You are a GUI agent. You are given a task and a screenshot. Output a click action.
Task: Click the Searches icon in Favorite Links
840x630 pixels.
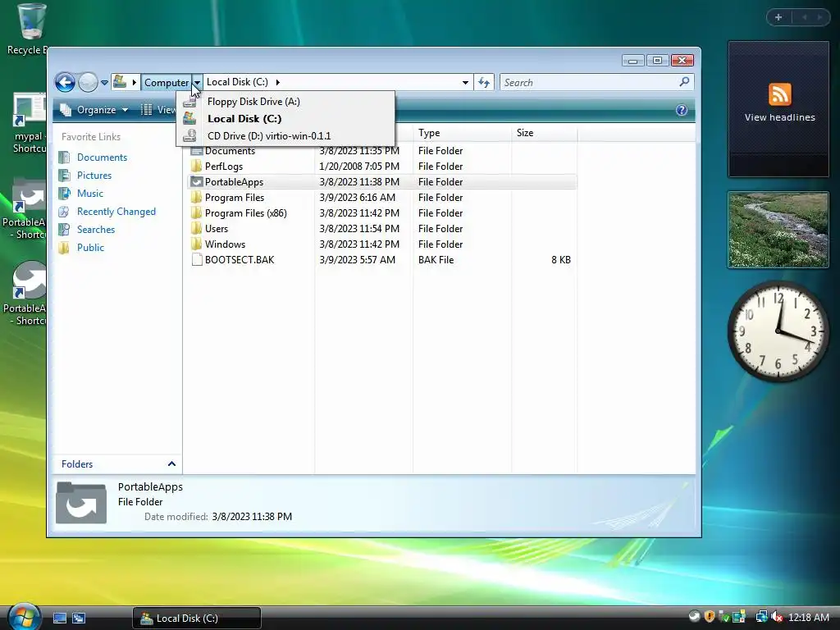click(x=64, y=230)
